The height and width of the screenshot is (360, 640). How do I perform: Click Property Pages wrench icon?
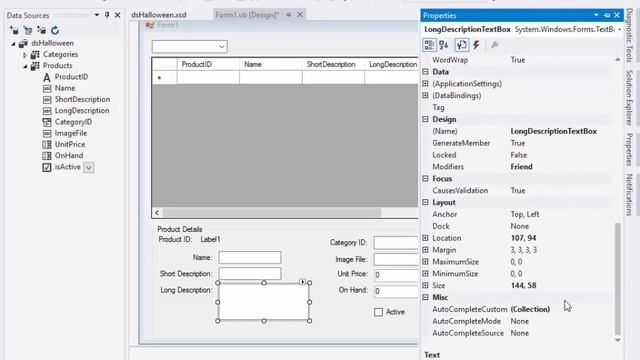(x=495, y=45)
